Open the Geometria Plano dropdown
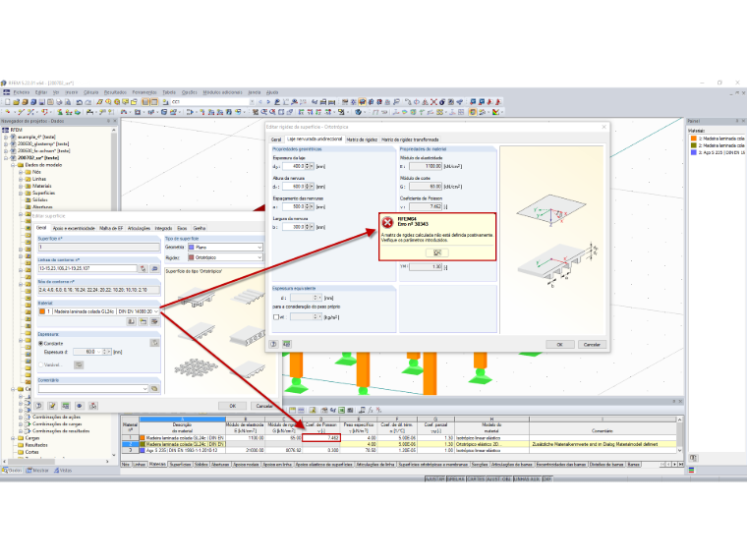The image size is (747, 560). point(259,248)
